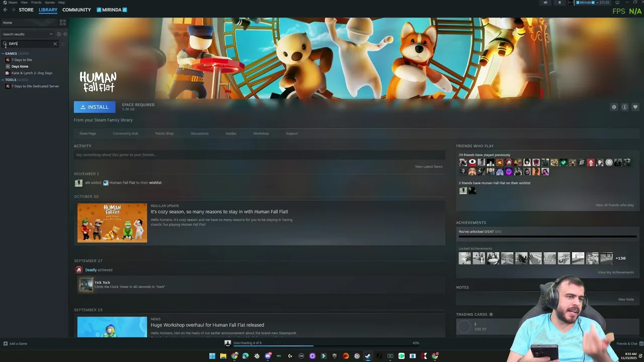Open Discord from the taskbar

268,356
